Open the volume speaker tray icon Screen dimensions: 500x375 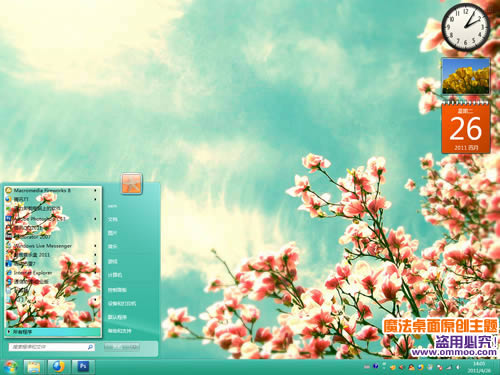pyautogui.click(x=458, y=367)
